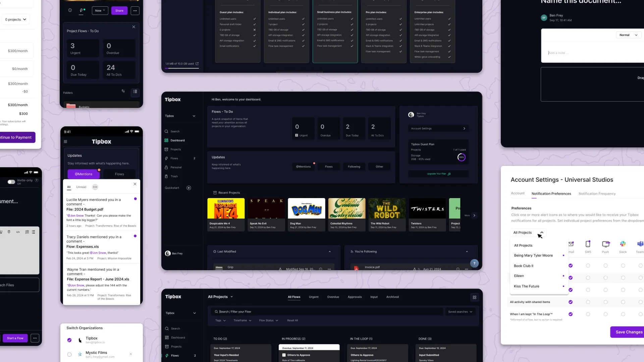Switch to the Approvals tab in flows board
This screenshot has width=644, height=362.
(355, 297)
